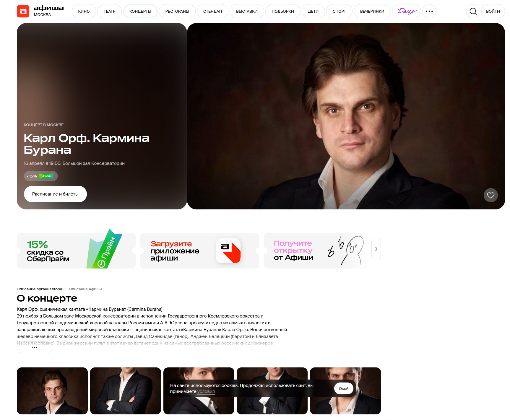Accept cookies with Окей button

(344, 388)
